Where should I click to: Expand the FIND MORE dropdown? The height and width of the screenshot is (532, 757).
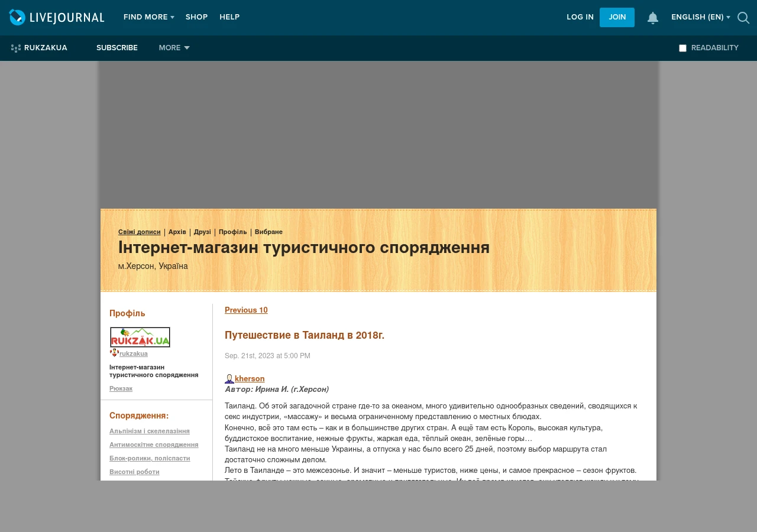[x=148, y=17]
